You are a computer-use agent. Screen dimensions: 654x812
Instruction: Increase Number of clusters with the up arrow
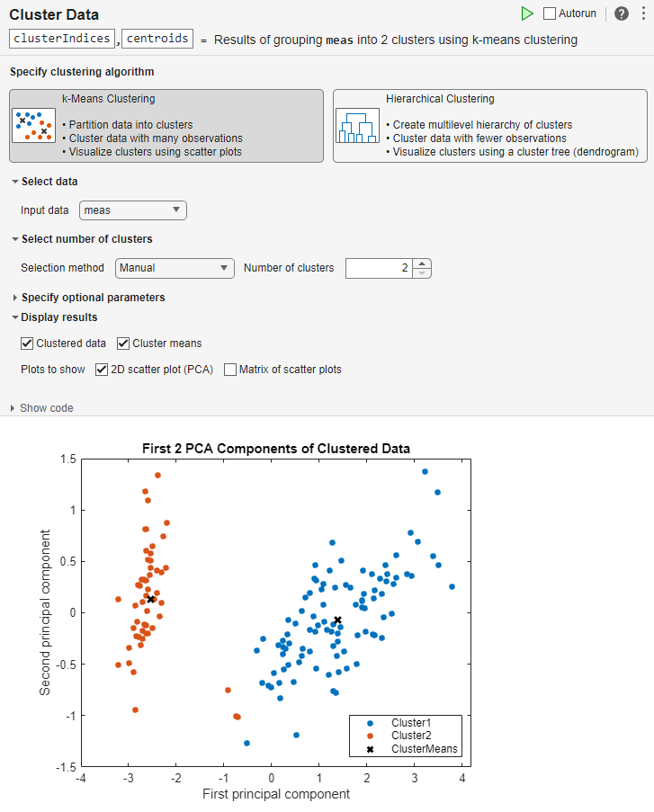click(x=422, y=263)
